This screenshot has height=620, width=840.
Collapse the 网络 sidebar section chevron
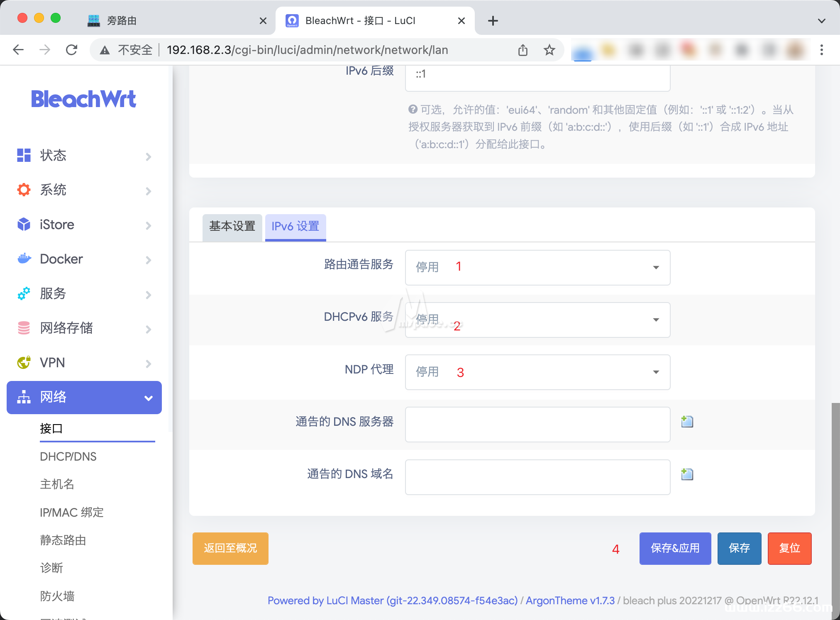point(148,397)
